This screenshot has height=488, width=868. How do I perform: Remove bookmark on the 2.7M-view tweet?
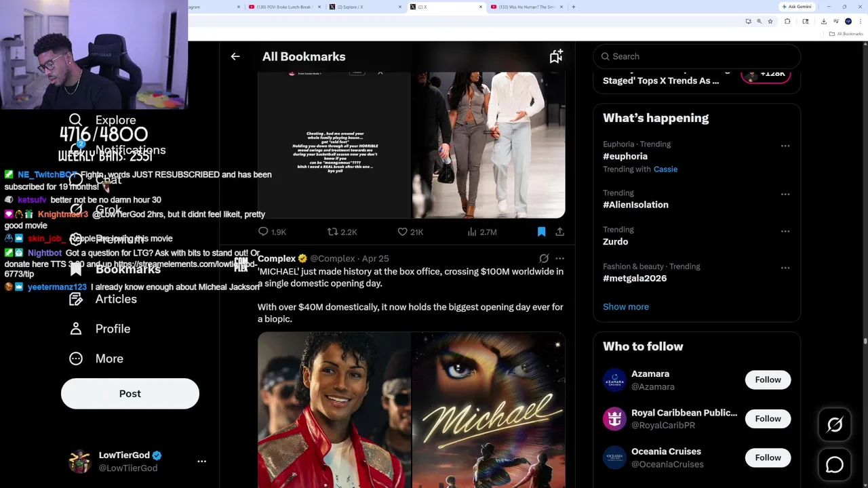pos(541,232)
